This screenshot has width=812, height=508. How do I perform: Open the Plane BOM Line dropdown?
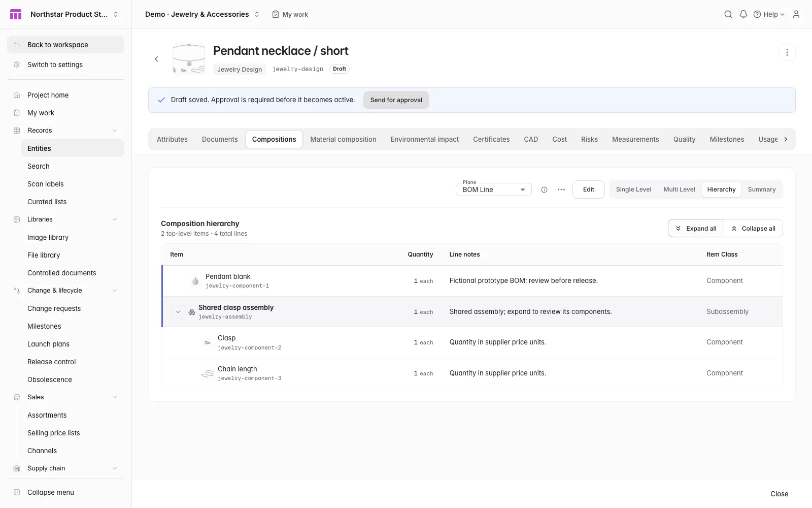(x=494, y=189)
